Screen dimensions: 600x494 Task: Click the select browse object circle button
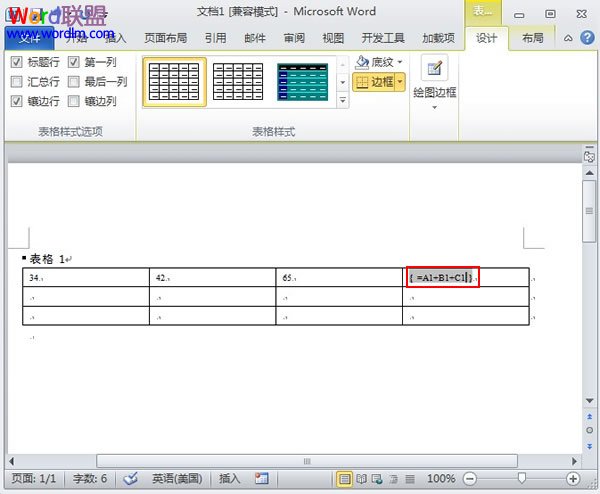click(589, 430)
